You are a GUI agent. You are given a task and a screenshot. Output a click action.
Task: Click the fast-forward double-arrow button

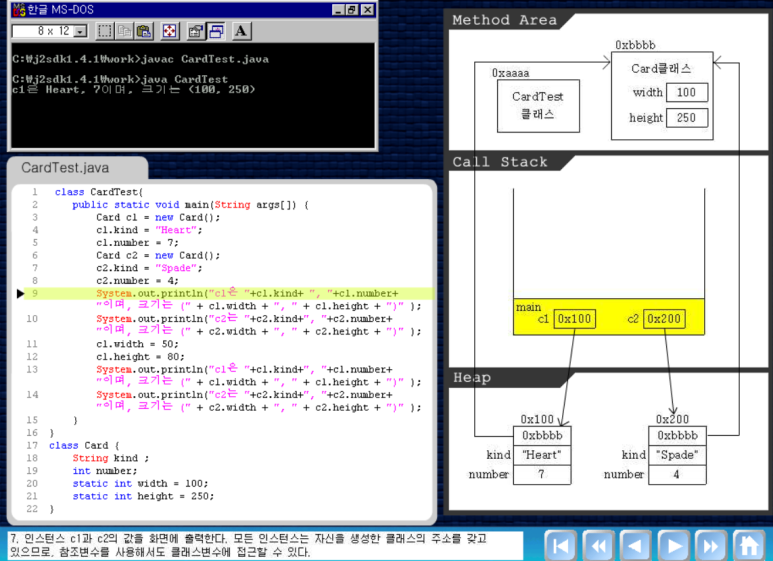(x=711, y=545)
